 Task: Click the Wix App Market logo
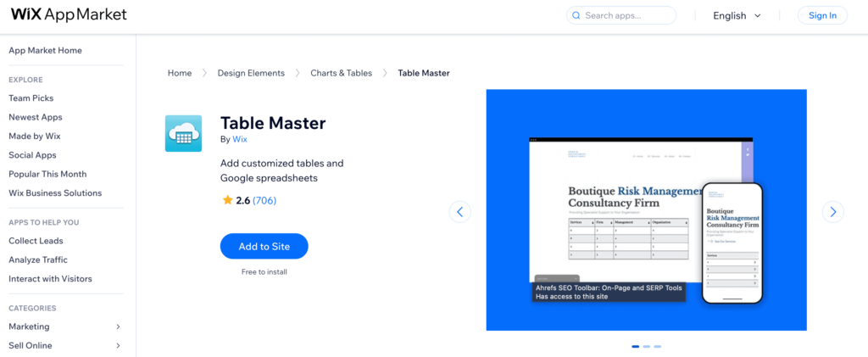[70, 15]
